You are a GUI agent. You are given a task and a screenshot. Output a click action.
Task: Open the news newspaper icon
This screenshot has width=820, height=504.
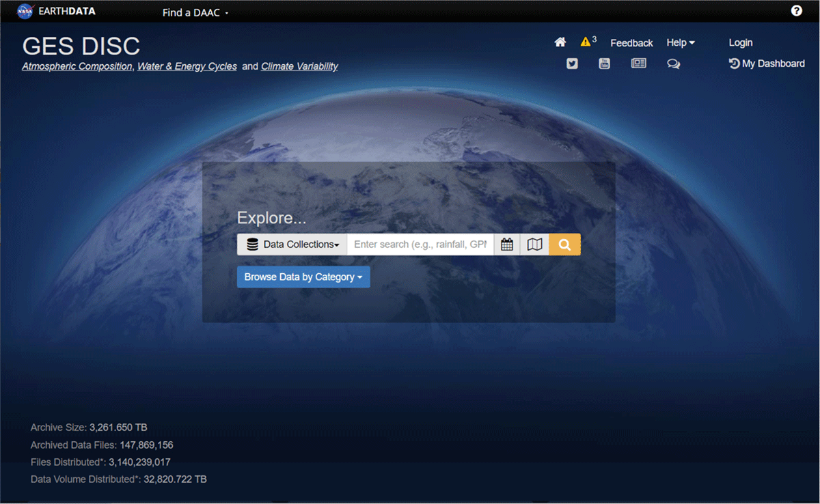point(638,64)
